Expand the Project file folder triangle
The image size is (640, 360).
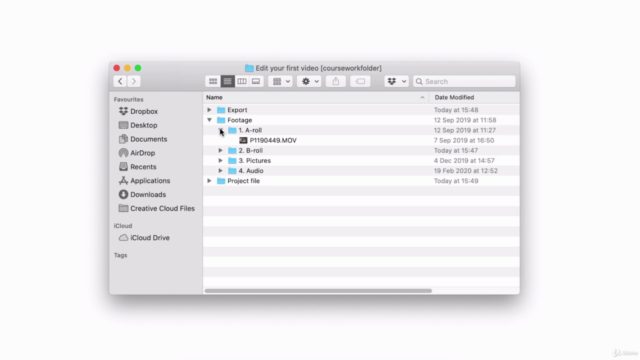tap(209, 181)
